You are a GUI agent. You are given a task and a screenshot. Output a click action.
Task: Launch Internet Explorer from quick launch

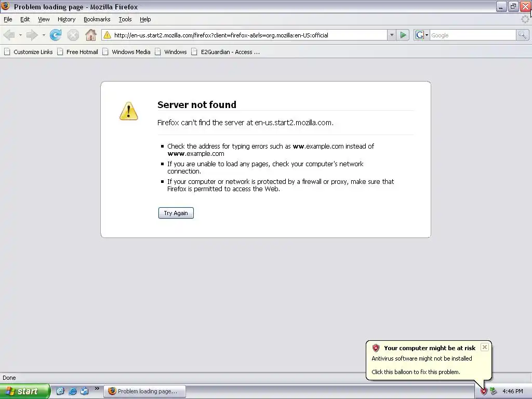pyautogui.click(x=72, y=391)
